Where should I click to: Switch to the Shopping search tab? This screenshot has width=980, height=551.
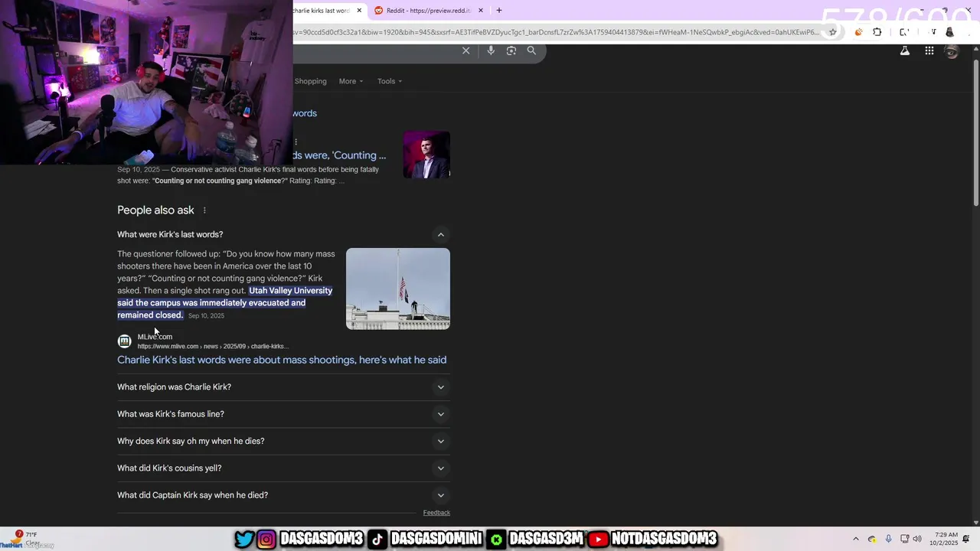[310, 81]
